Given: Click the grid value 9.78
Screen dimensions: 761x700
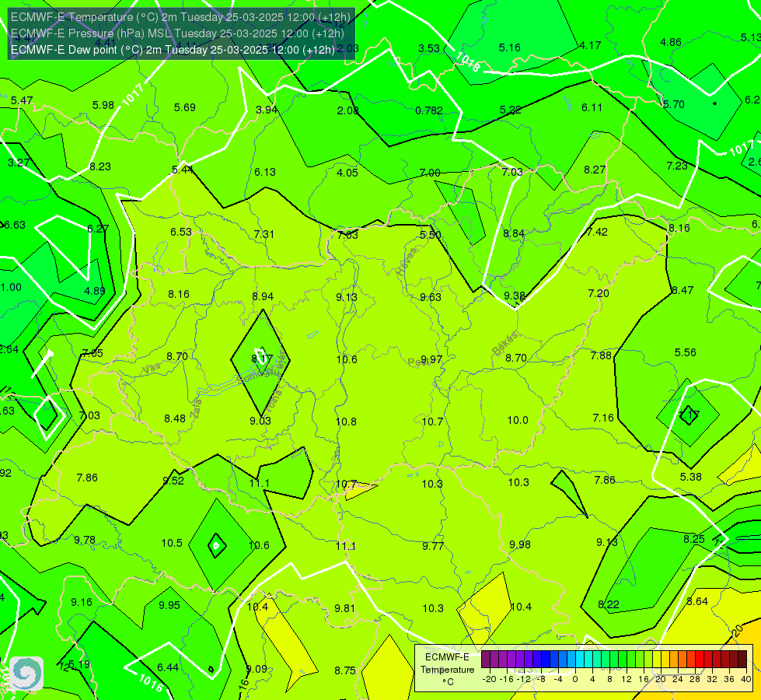Looking at the screenshot, I should pos(85,541).
